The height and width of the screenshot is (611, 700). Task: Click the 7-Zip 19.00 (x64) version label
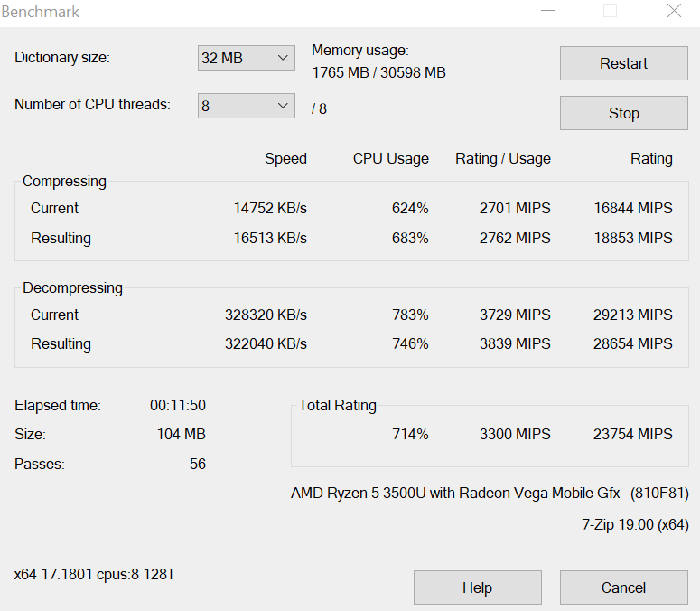tap(635, 524)
